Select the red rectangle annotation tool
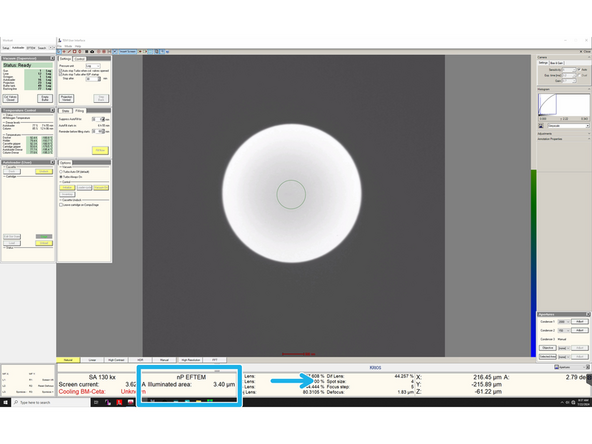The width and height of the screenshot is (592, 444). point(74,51)
